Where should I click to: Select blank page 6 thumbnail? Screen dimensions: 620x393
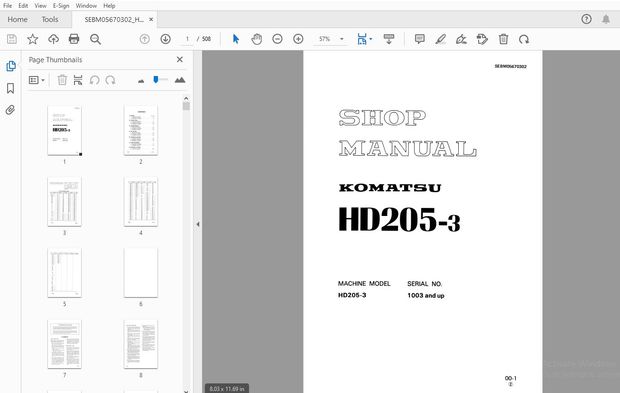(x=141, y=273)
